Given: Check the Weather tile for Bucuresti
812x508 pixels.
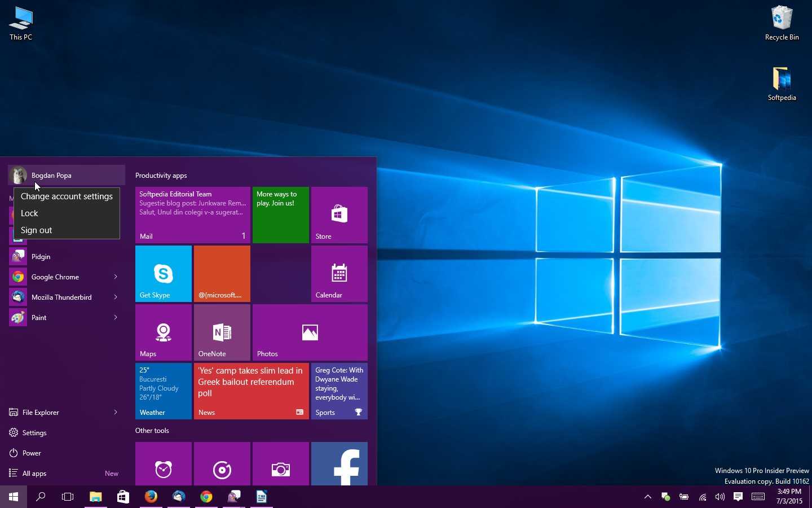Looking at the screenshot, I should pyautogui.click(x=163, y=391).
